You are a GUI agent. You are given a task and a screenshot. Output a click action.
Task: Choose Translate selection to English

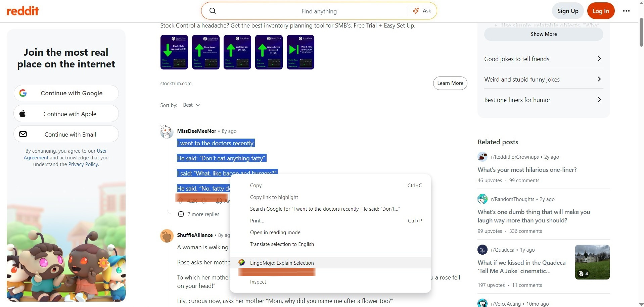pos(330,244)
